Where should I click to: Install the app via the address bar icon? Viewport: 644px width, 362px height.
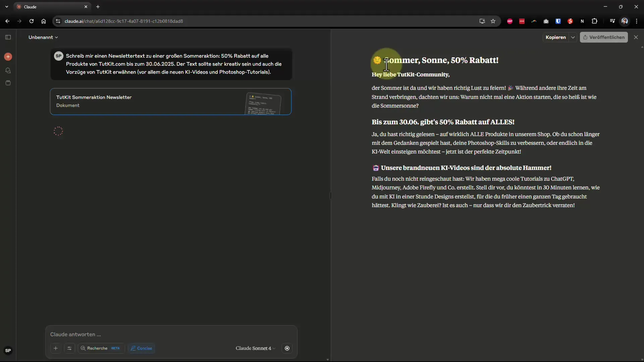point(482,21)
